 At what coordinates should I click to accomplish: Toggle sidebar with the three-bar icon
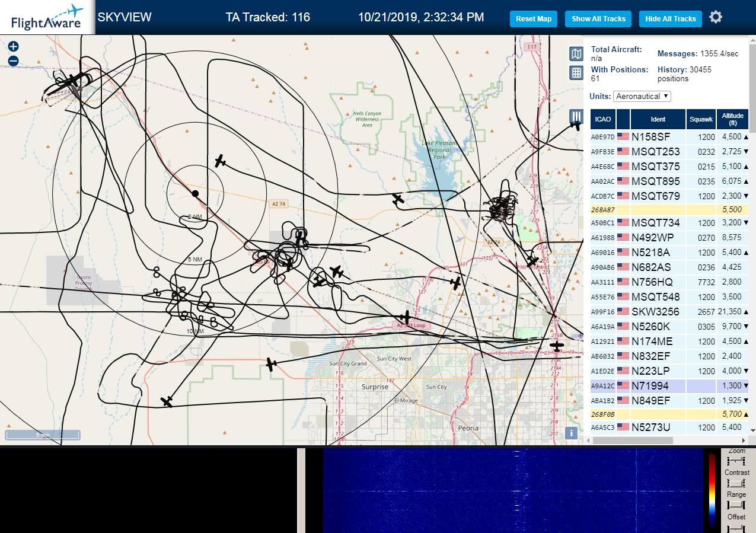[x=576, y=116]
